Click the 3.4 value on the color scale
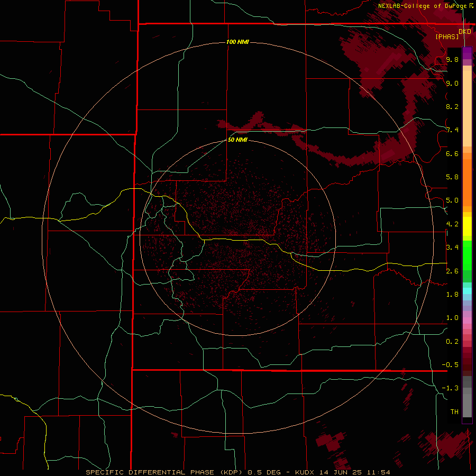The height and width of the screenshot is (476, 476). 452,248
